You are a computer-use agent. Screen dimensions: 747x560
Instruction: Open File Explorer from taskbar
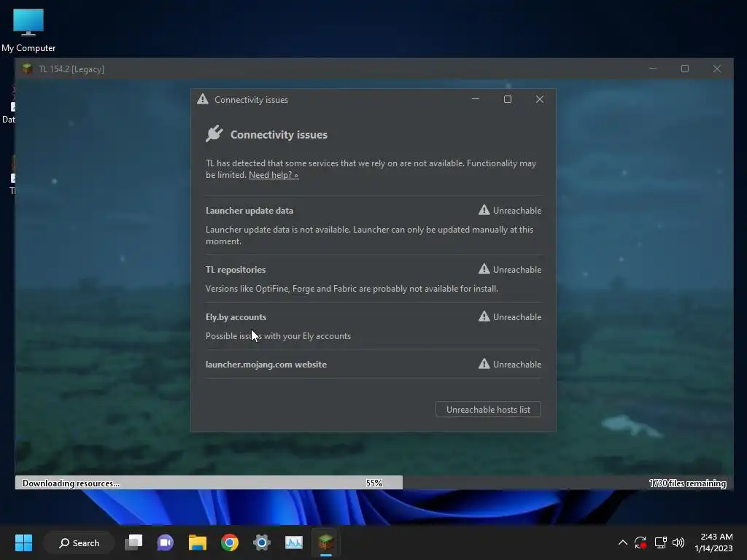point(197,542)
